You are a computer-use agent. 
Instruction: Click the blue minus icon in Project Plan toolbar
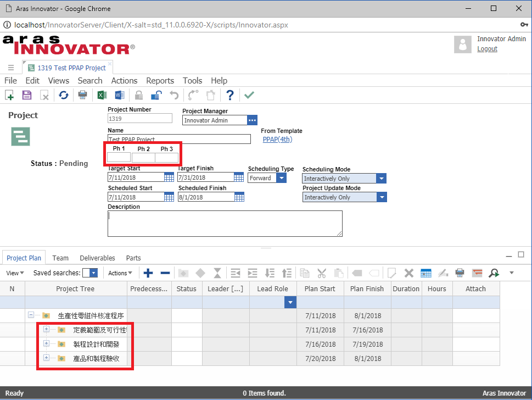[165, 273]
